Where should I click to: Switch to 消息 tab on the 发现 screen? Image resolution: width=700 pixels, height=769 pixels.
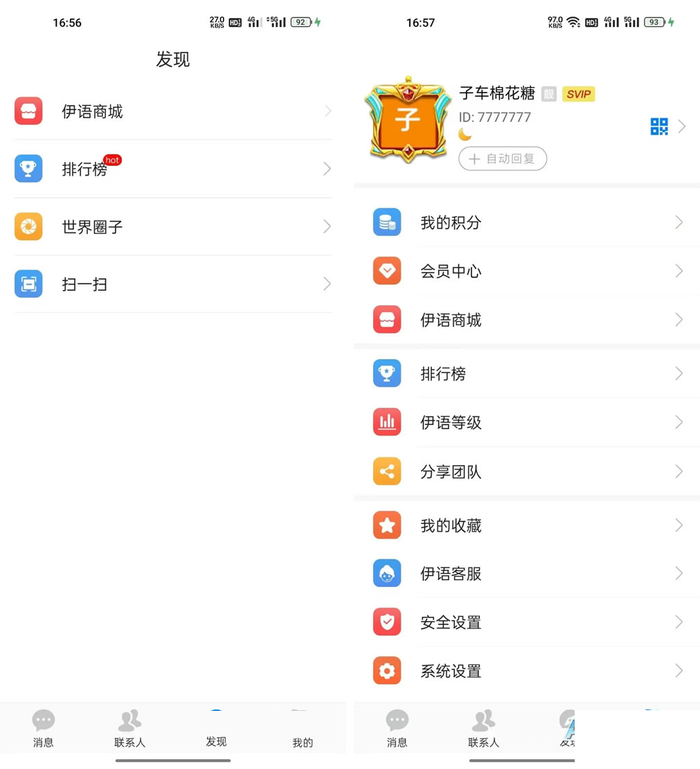click(x=43, y=728)
